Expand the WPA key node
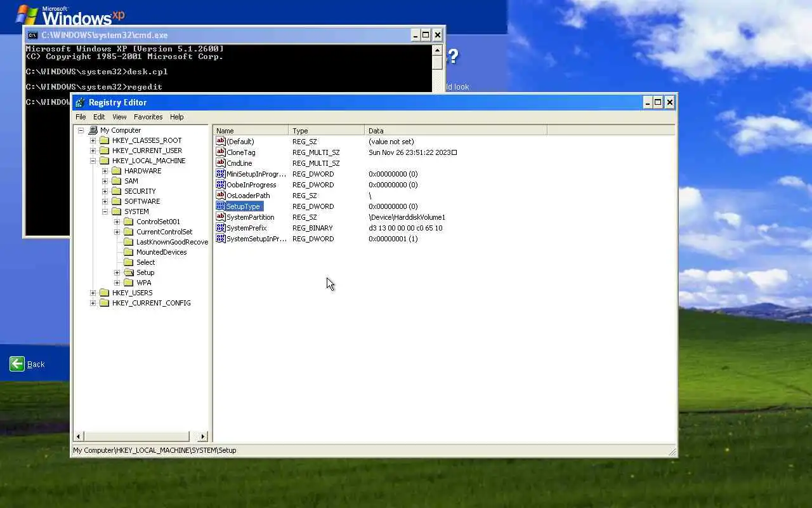This screenshot has height=508, width=812. 117,283
